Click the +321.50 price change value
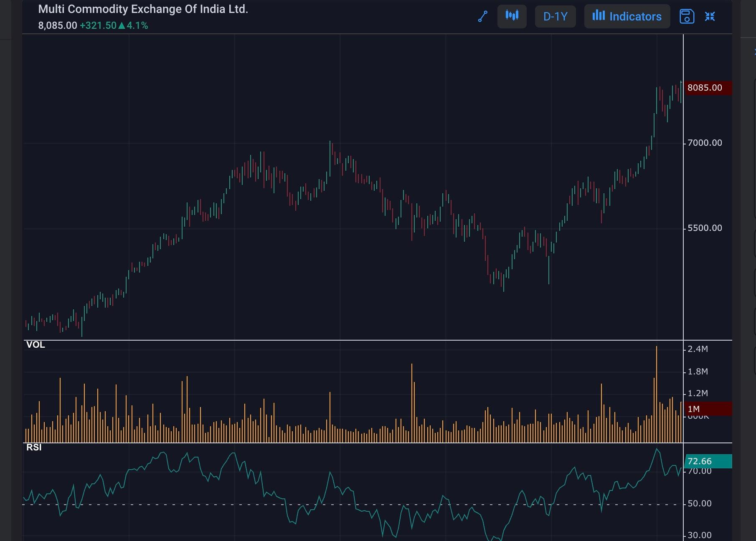756x541 pixels. [98, 25]
